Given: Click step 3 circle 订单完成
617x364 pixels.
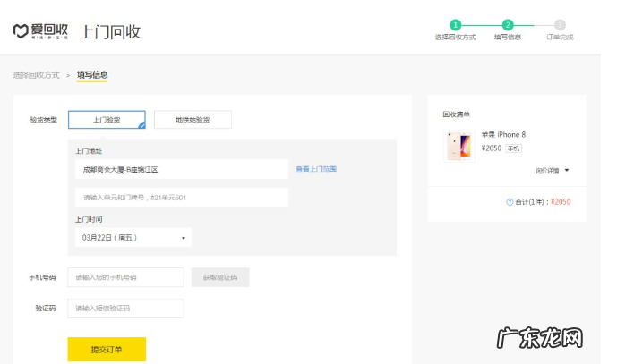Looking at the screenshot, I should [x=560, y=25].
